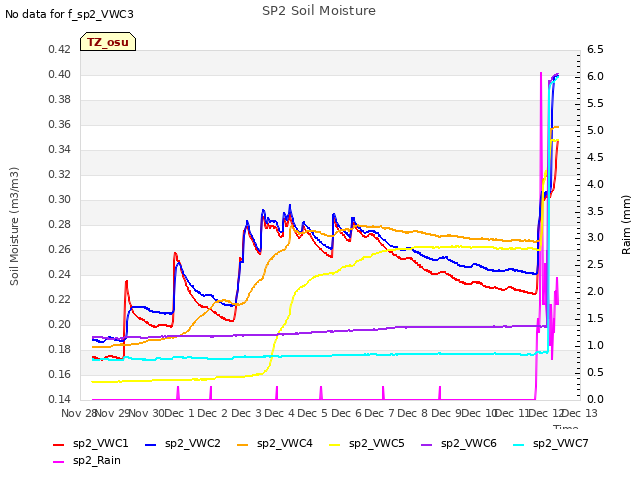Select the sp2_VWC5 legend label
Screen dimensions: 640x480
[376, 443]
